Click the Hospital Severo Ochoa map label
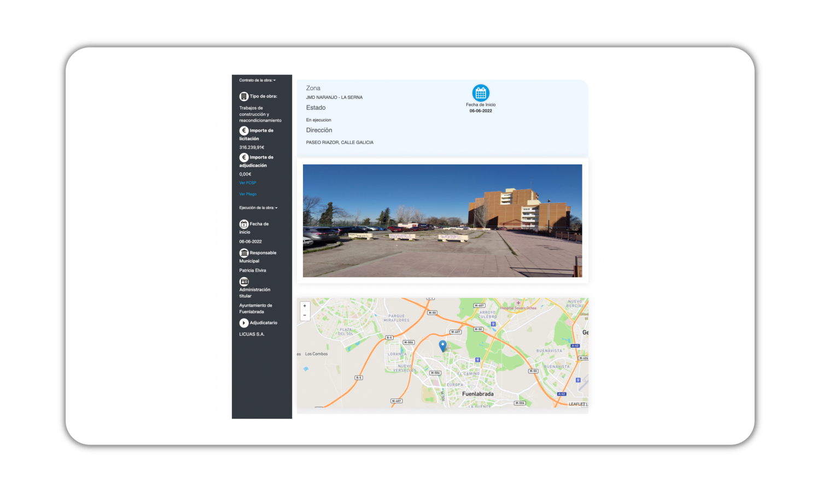The image size is (840, 504). [x=518, y=308]
